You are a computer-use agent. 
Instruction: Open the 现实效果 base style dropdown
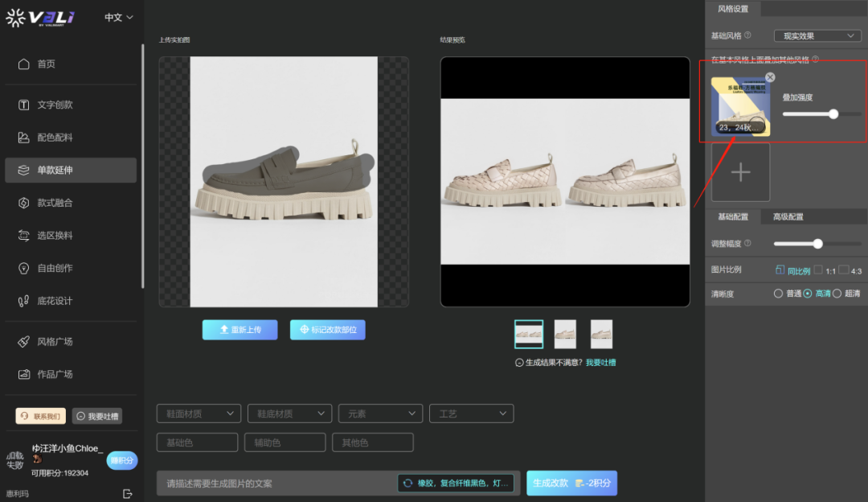coord(817,35)
